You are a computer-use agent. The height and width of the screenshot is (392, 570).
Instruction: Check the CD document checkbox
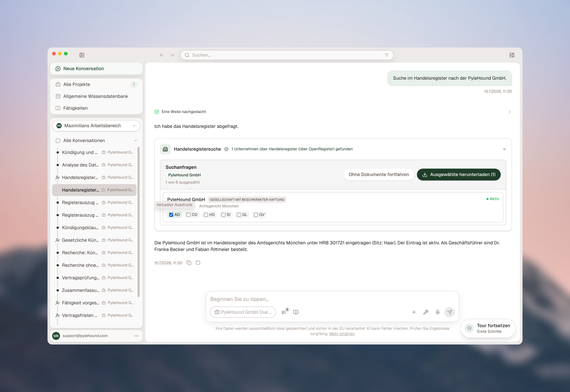189,215
